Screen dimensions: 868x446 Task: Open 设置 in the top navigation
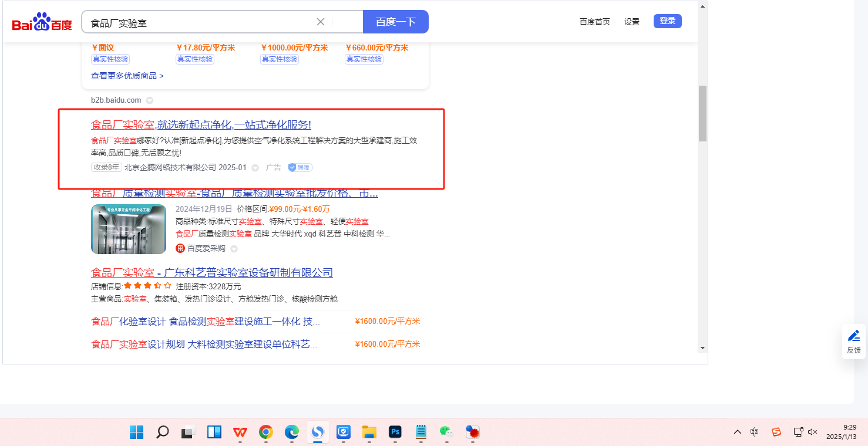point(632,22)
